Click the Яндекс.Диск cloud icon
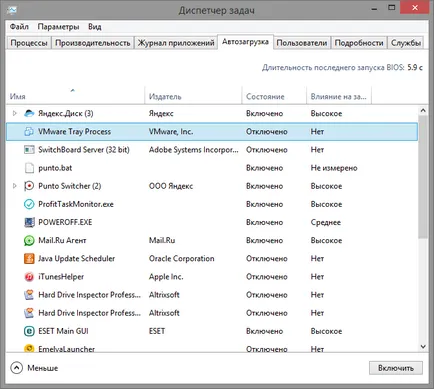Viewport: 434px width, 389px height. click(x=29, y=113)
